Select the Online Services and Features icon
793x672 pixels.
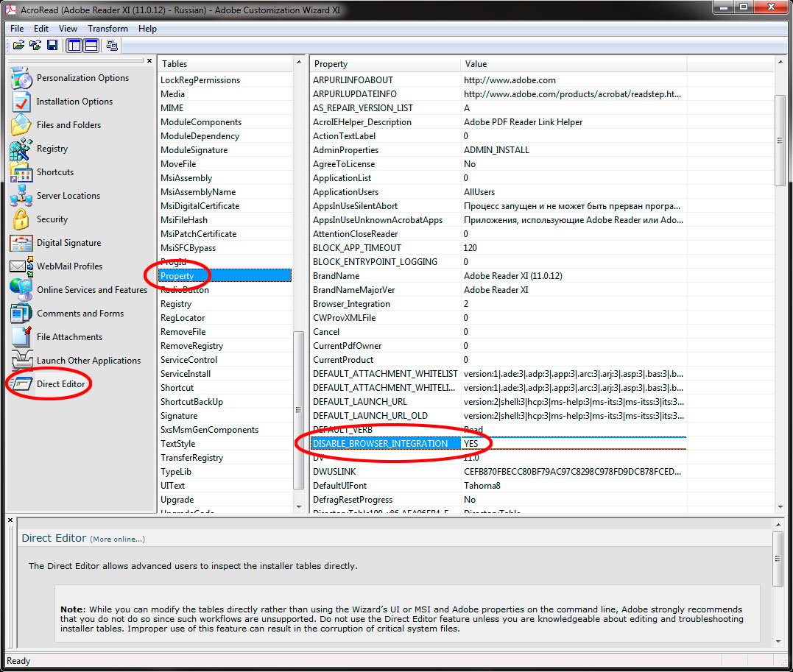pos(21,290)
